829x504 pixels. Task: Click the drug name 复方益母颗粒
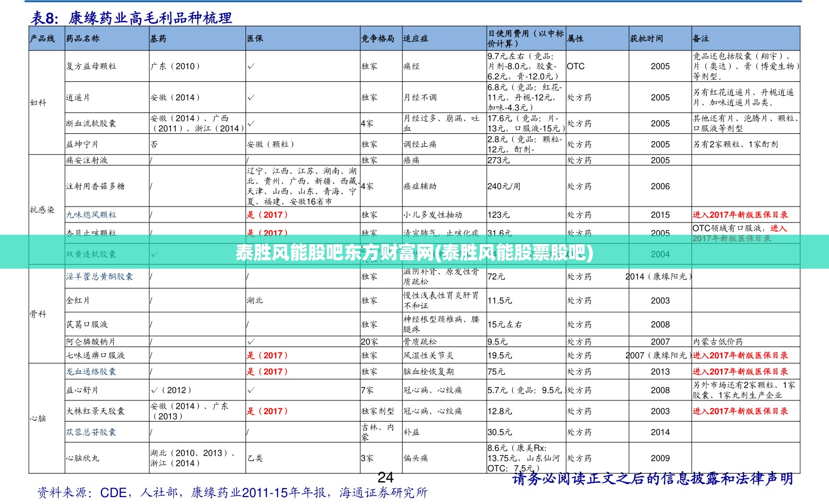point(91,66)
